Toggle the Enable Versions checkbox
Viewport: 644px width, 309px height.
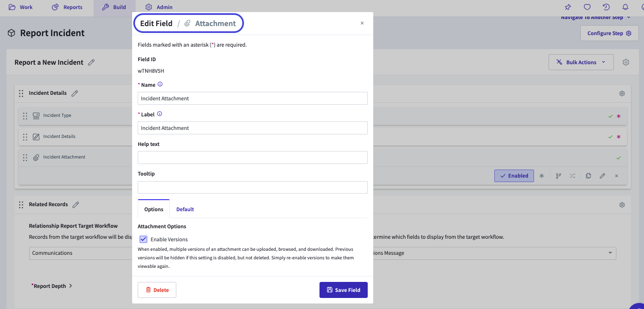tap(143, 239)
